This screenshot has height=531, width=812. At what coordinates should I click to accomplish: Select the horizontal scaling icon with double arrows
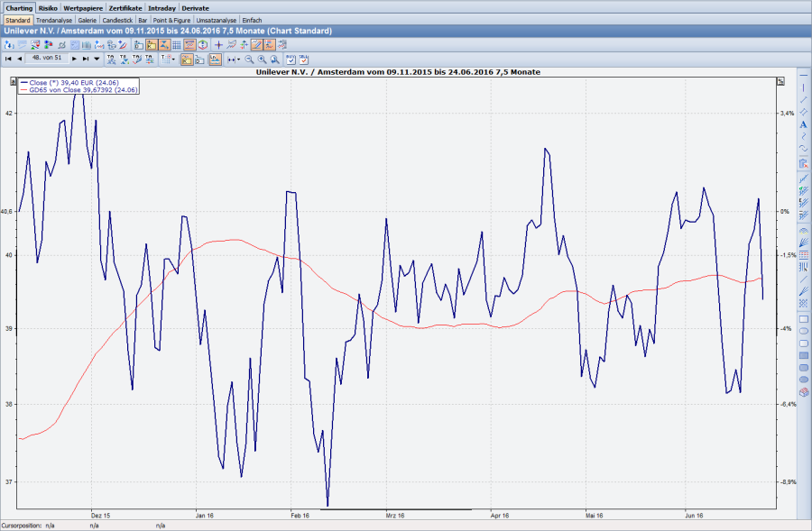coord(231,60)
